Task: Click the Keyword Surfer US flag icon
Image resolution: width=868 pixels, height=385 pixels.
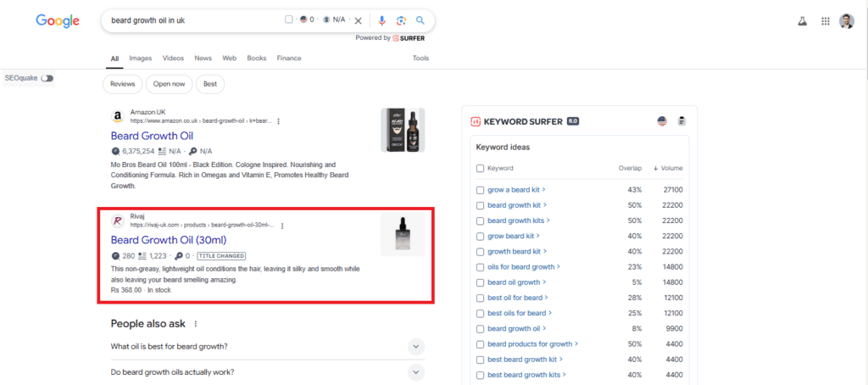Action: pyautogui.click(x=662, y=121)
